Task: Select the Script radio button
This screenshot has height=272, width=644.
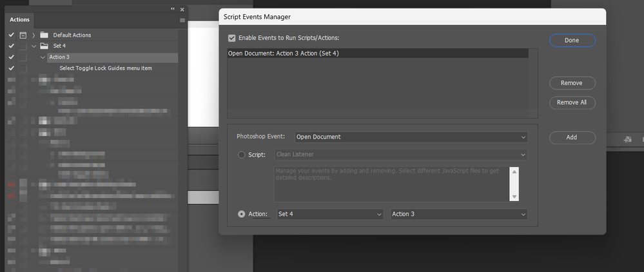Action: tap(242, 155)
